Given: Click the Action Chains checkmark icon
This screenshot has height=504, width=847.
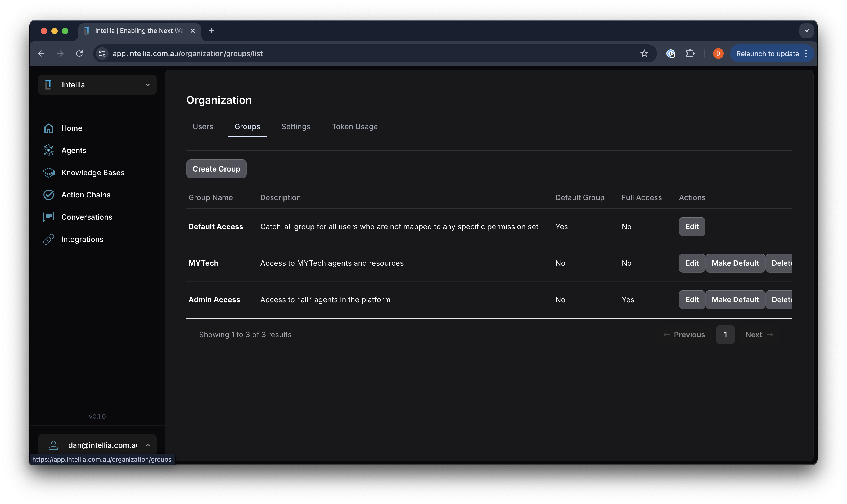Looking at the screenshot, I should [x=48, y=195].
